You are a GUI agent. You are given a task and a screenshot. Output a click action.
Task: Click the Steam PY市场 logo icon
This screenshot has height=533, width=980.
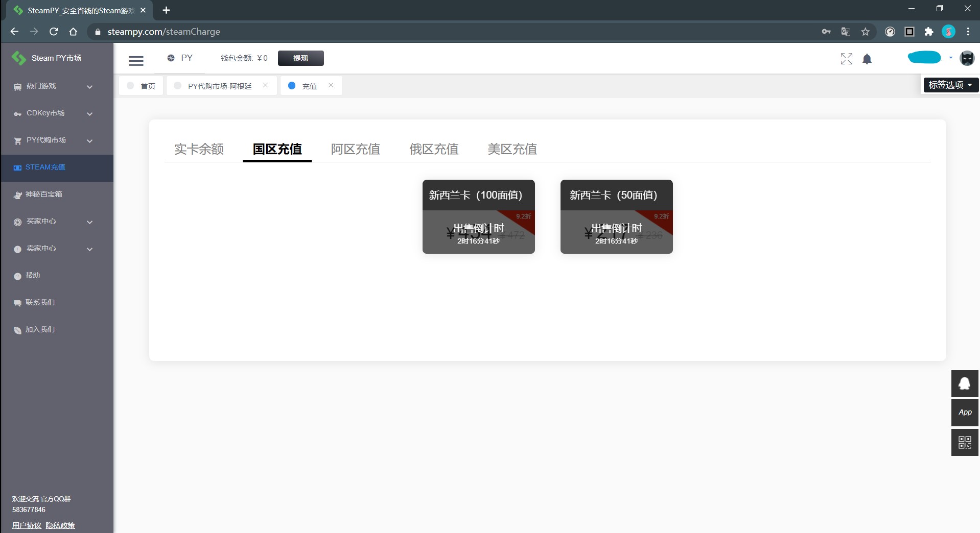(x=19, y=58)
